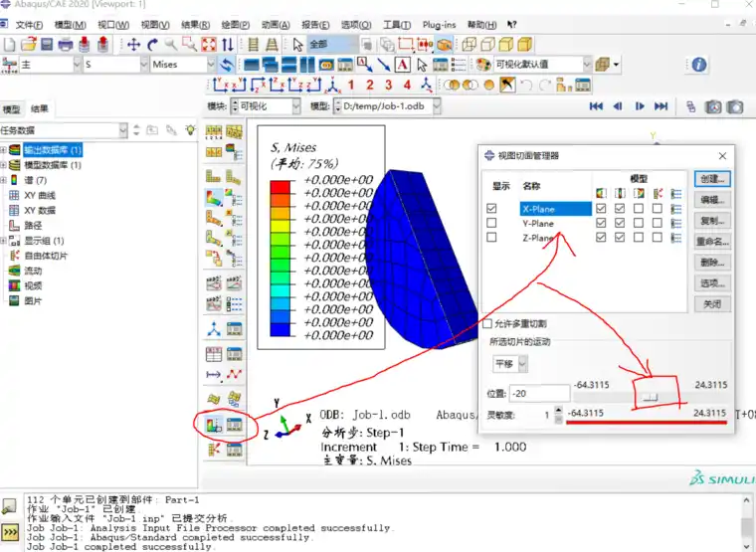
Task: Click the blue information icon
Action: click(699, 64)
